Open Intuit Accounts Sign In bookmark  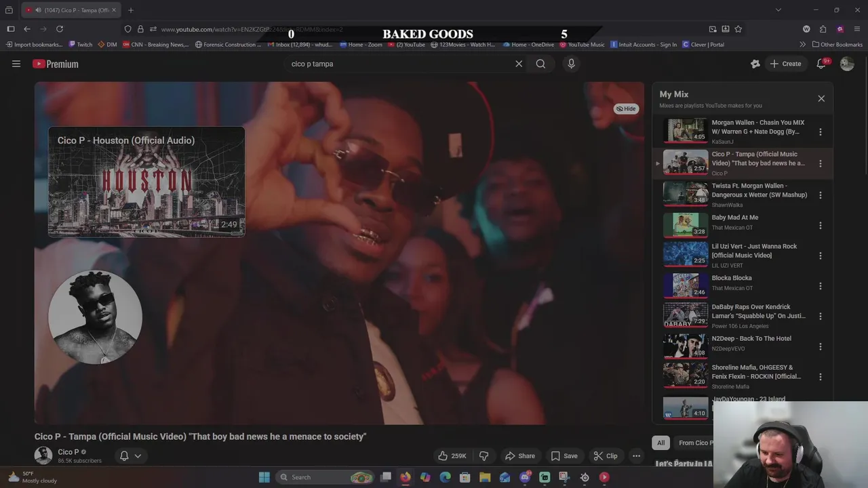point(644,45)
